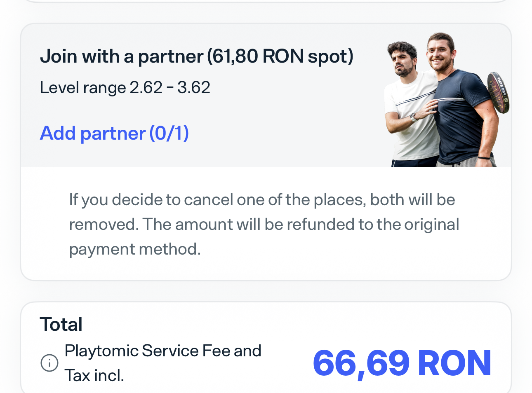Open Add partner (0/1) to invite a teammate

coord(114,133)
